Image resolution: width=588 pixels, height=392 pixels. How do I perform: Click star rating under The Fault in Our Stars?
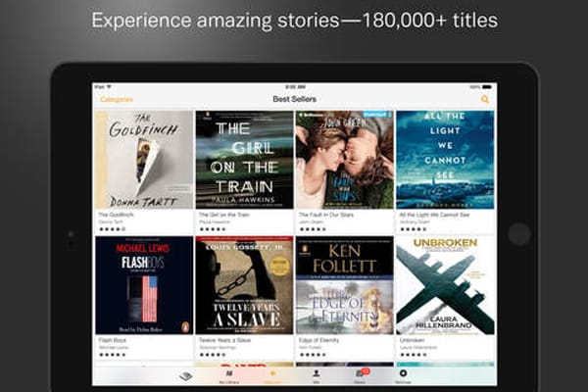pos(313,229)
